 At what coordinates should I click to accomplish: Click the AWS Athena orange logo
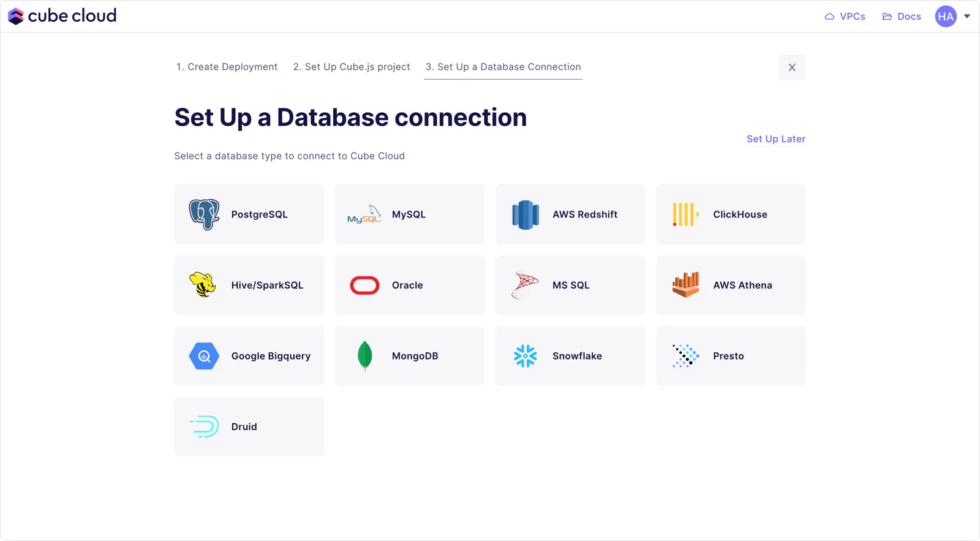(x=686, y=285)
